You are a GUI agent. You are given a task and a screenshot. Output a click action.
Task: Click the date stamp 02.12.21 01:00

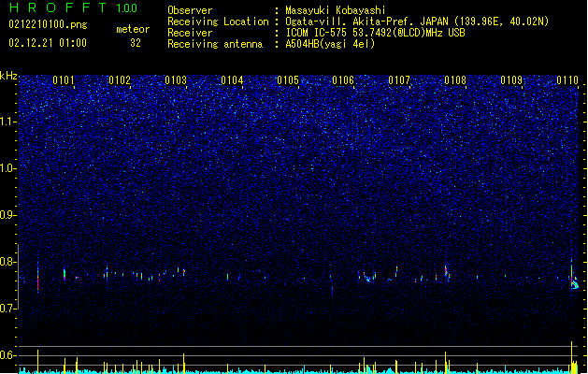click(x=48, y=43)
